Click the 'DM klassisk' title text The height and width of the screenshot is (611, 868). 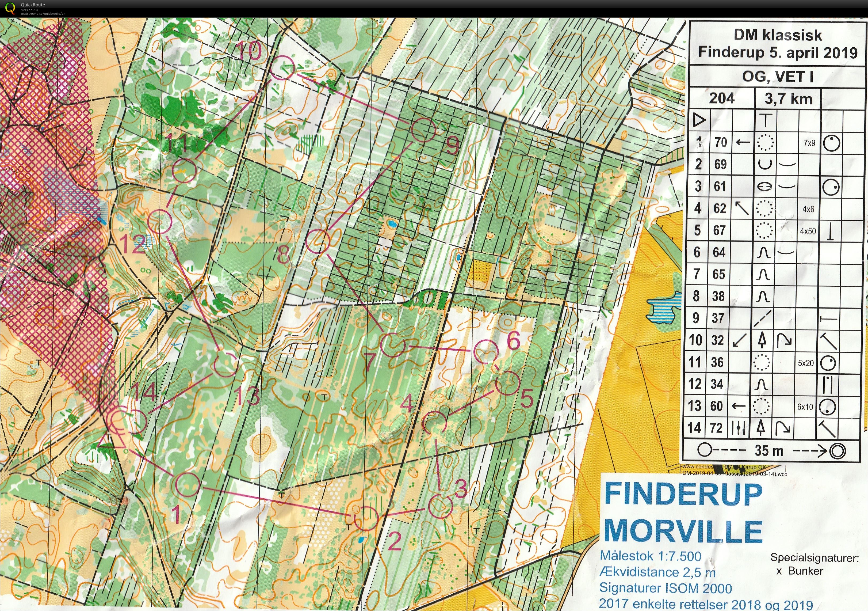point(778,35)
